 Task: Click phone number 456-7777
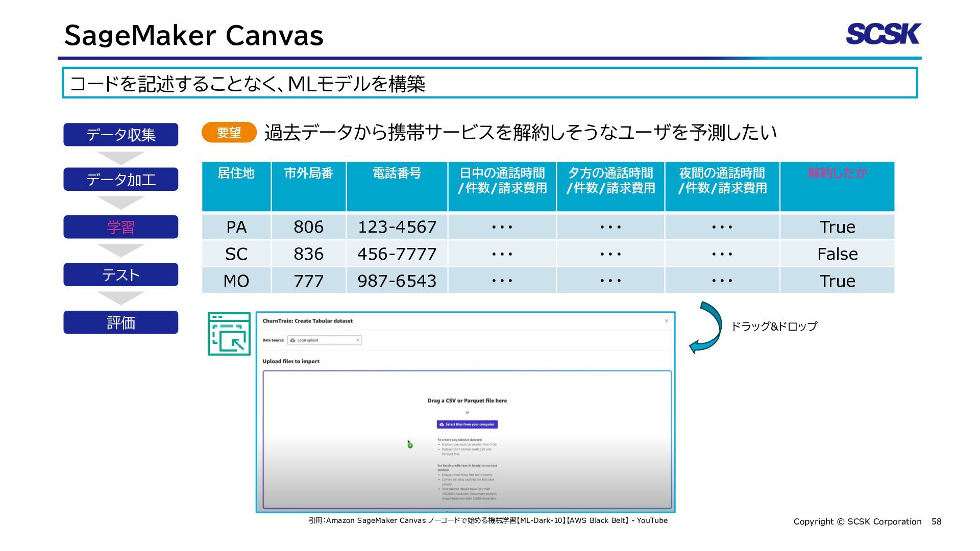(x=397, y=254)
